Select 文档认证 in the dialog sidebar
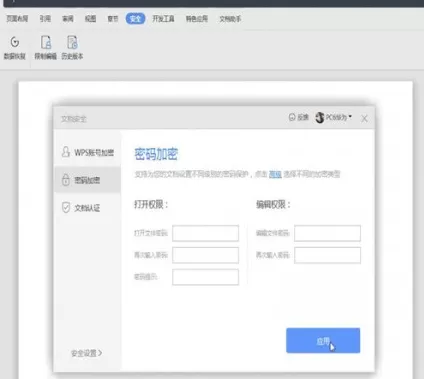The height and width of the screenshot is (379, 424). click(87, 208)
